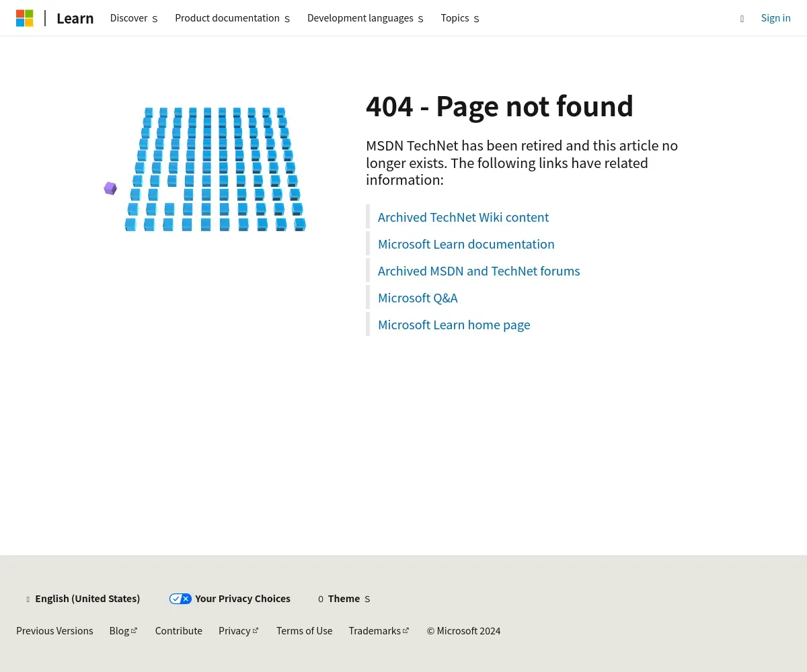Open Previous Versions footer link
This screenshot has height=672, width=807.
pyautogui.click(x=54, y=631)
